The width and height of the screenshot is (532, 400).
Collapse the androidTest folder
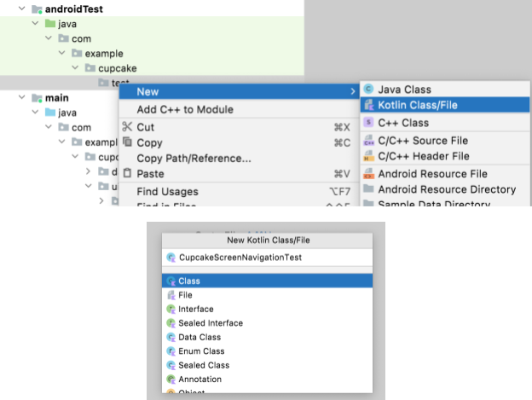pyautogui.click(x=22, y=9)
